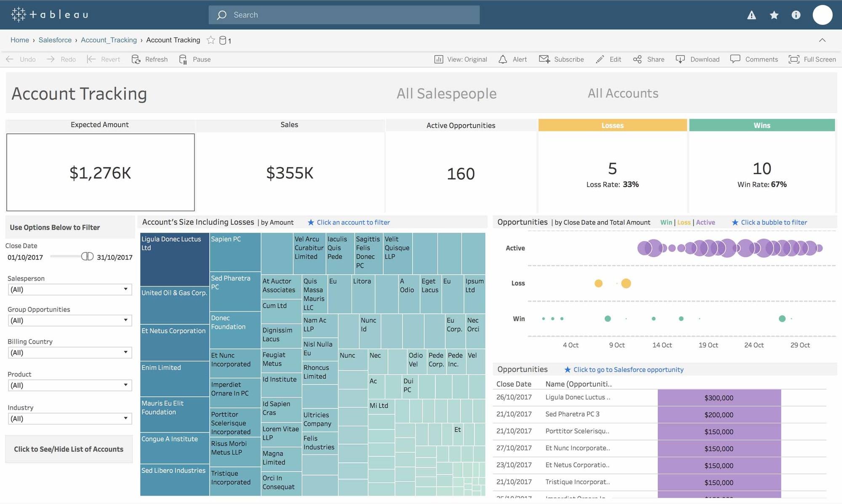The image size is (842, 504).
Task: Click the alert triangle icon in header
Action: (751, 15)
